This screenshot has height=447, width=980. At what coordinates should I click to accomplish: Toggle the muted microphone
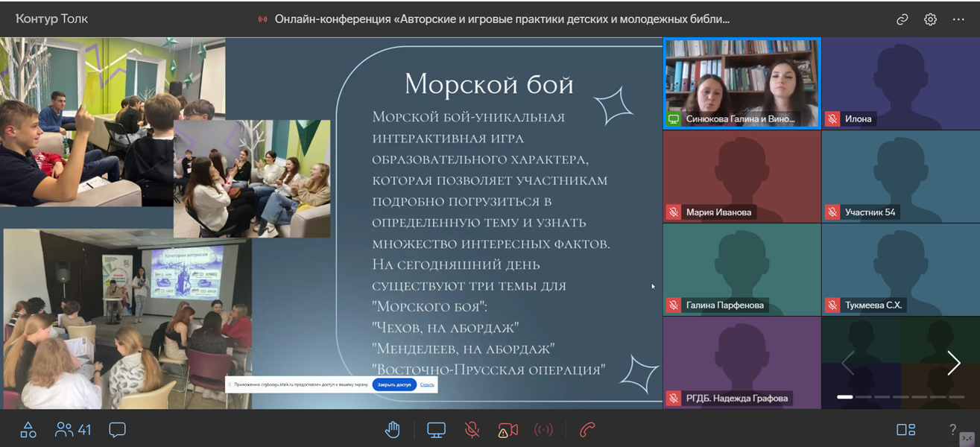coord(472,430)
